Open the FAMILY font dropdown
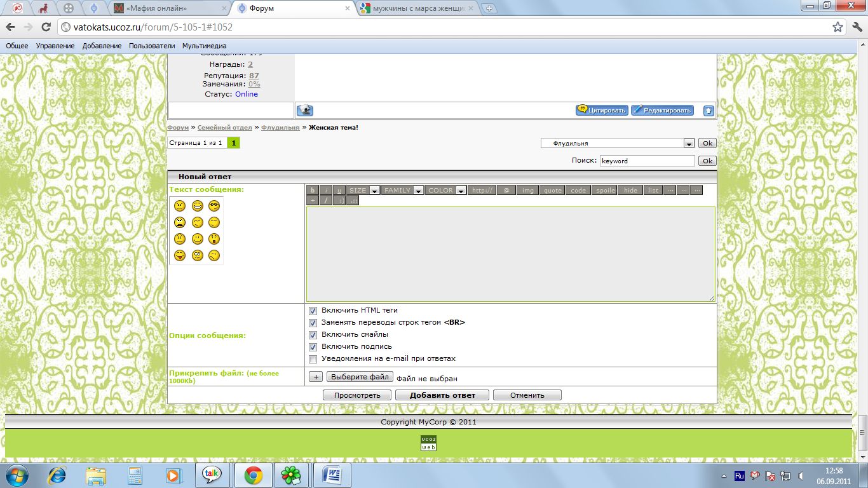Viewport: 868px width, 488px height. (403, 190)
